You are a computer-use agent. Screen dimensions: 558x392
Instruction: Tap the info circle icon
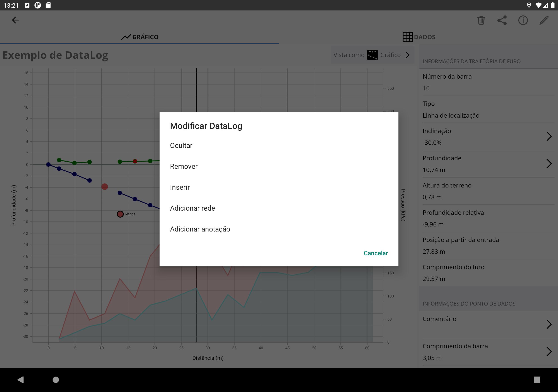click(523, 20)
